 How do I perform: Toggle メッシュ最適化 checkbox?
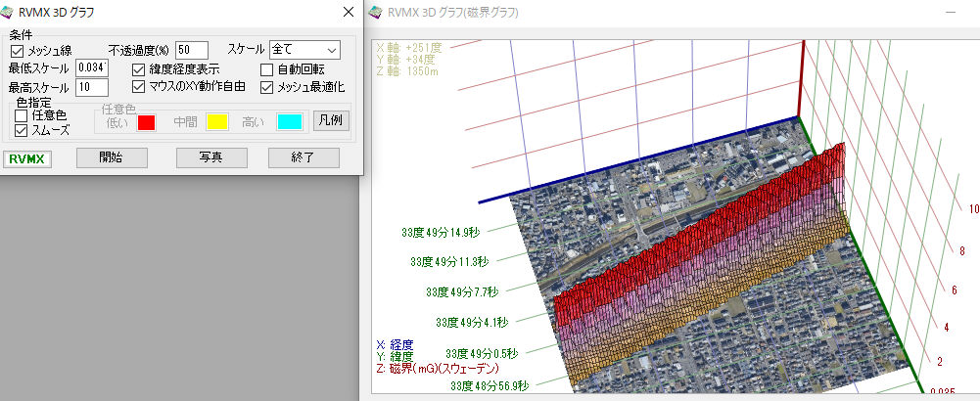tap(267, 87)
